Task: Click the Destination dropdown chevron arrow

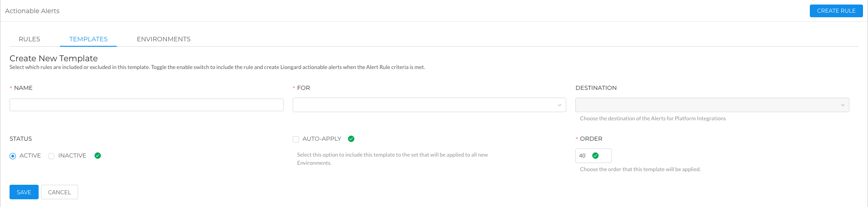Action: point(842,105)
